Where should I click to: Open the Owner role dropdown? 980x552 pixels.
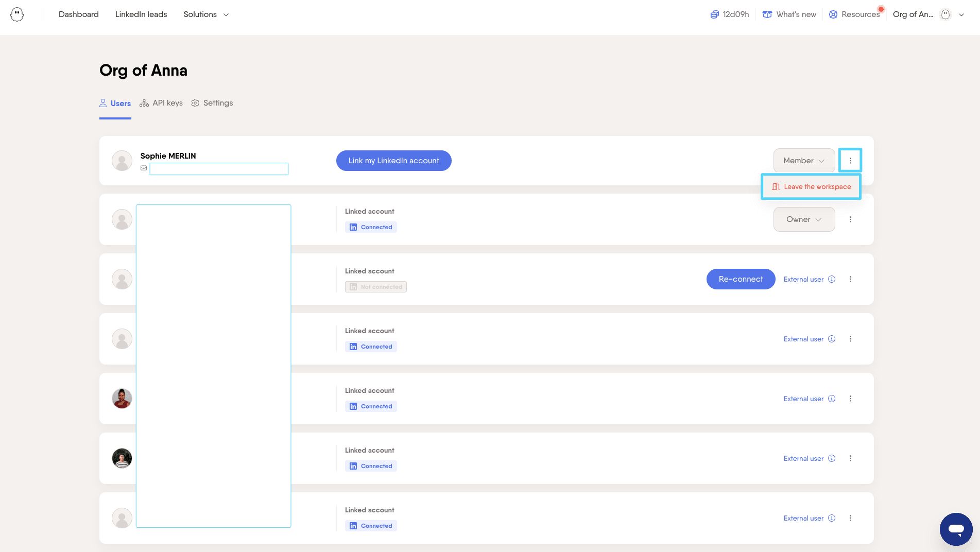tap(804, 219)
